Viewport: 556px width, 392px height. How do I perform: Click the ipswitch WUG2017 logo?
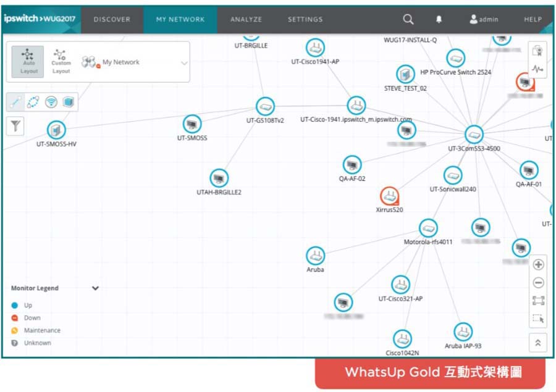point(40,19)
